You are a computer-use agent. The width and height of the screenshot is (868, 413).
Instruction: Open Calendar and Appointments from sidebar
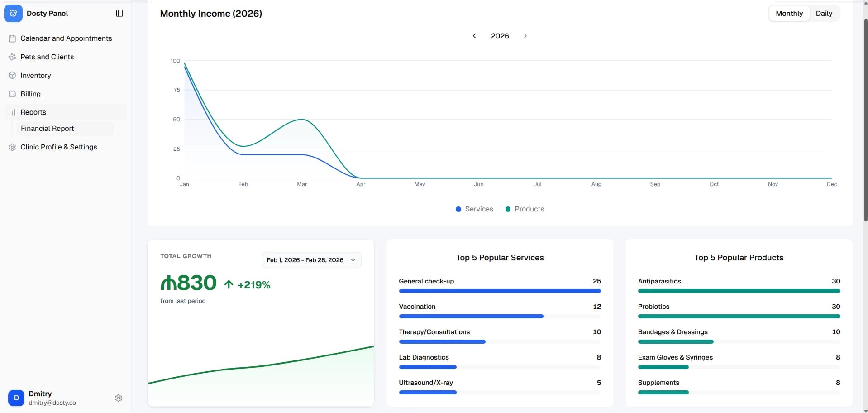(66, 38)
